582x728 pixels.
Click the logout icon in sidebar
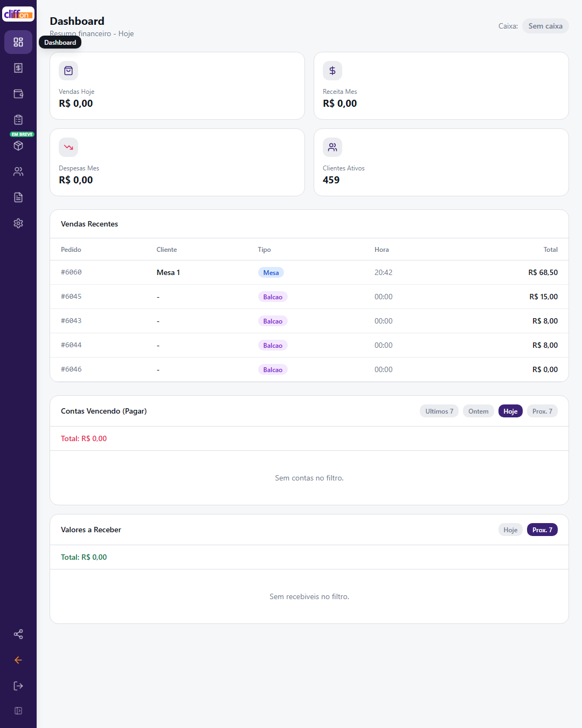point(18,686)
